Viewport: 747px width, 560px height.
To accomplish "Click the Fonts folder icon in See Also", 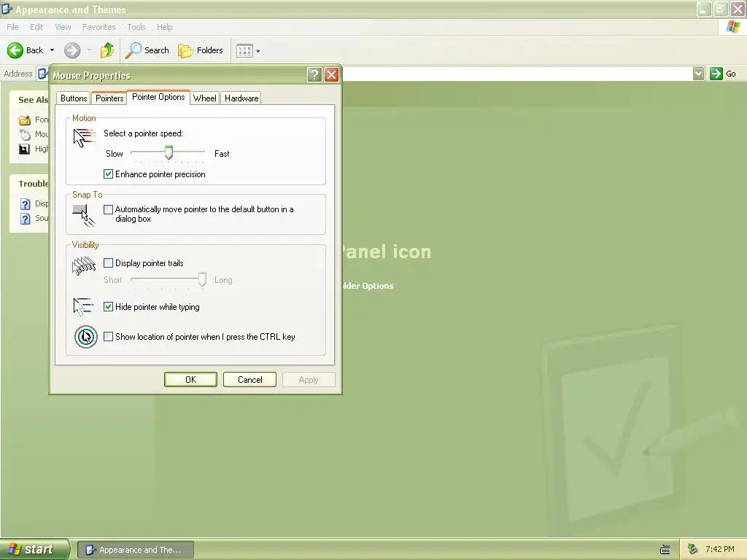I will (25, 120).
